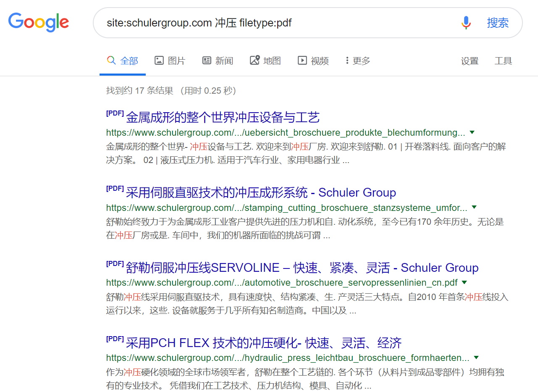Open the 舒勒伺服冲压线SERVOLINE result link
Viewport: 538px width, 392px height.
click(x=302, y=268)
